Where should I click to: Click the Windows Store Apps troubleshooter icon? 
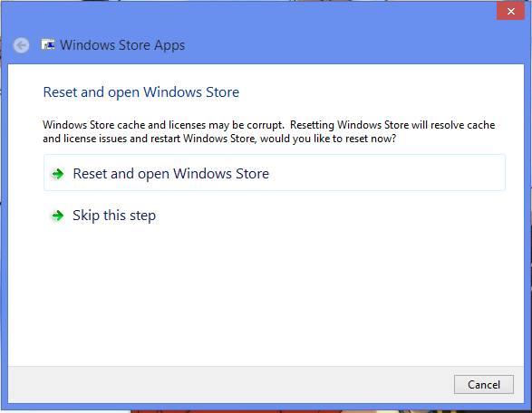48,44
